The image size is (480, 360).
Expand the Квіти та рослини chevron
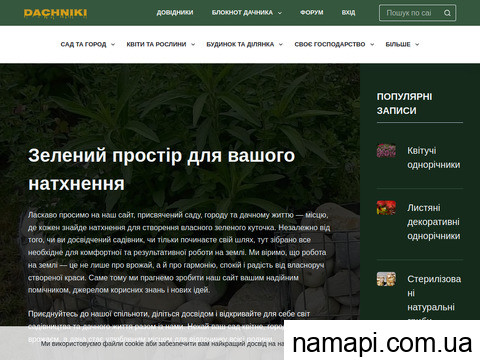(193, 44)
